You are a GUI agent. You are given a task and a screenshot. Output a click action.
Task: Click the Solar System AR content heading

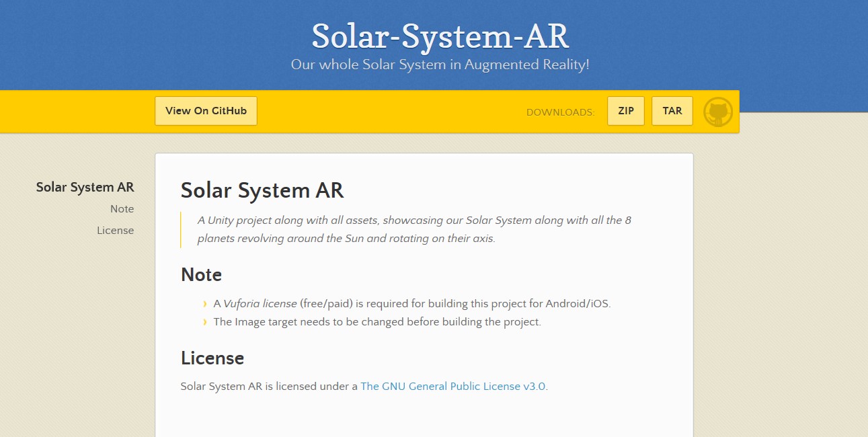[x=262, y=190]
